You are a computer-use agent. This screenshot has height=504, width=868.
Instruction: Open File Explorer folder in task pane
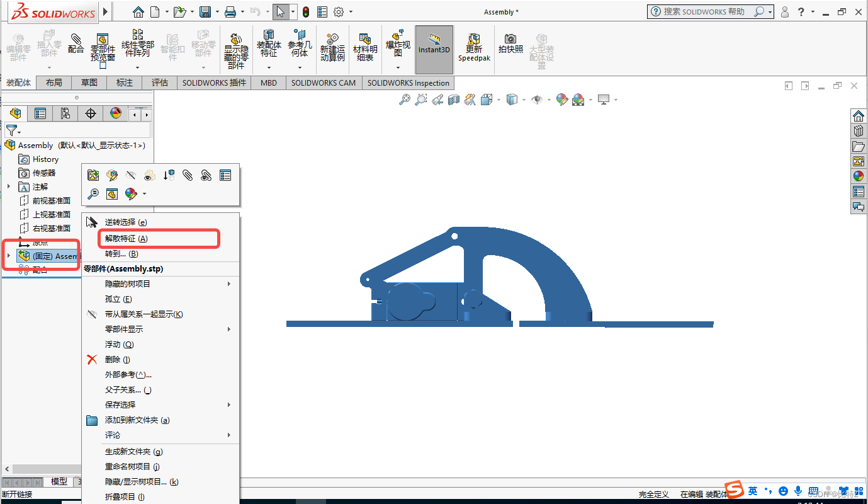click(x=859, y=147)
